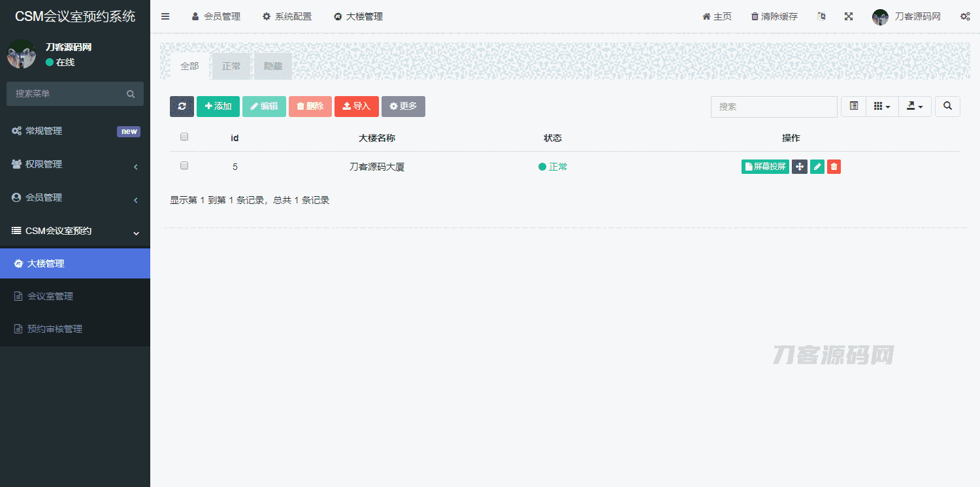The height and width of the screenshot is (487, 980).
Task: Open the export data dropdown
Action: point(915,107)
